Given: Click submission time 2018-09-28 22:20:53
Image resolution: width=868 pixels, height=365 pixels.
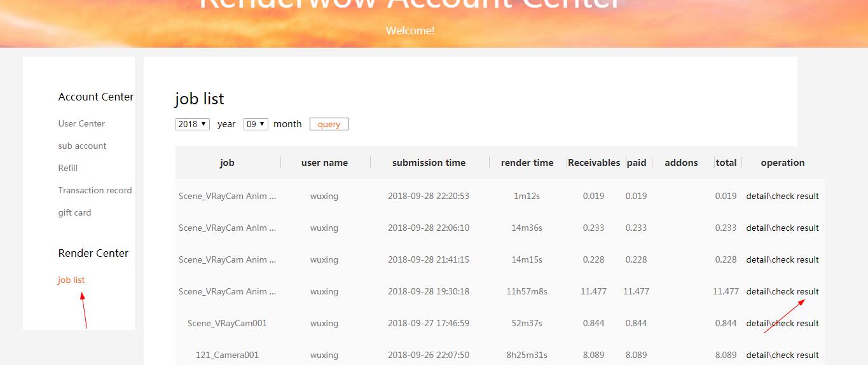Looking at the screenshot, I should click(x=429, y=196).
